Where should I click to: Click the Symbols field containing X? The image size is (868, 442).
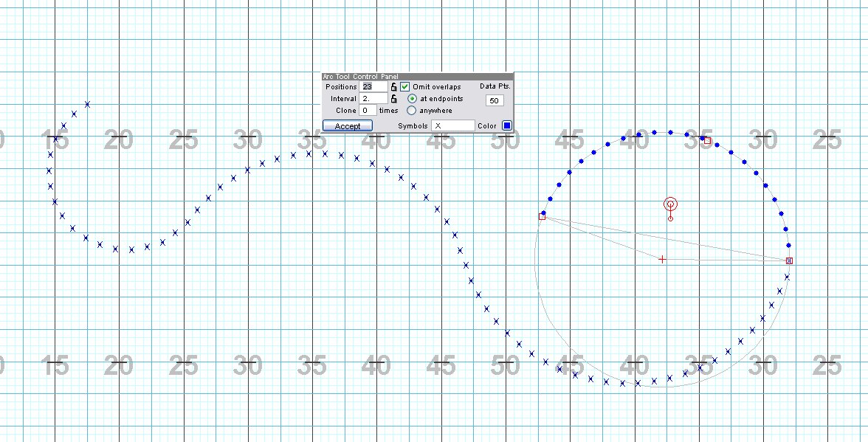coord(453,125)
